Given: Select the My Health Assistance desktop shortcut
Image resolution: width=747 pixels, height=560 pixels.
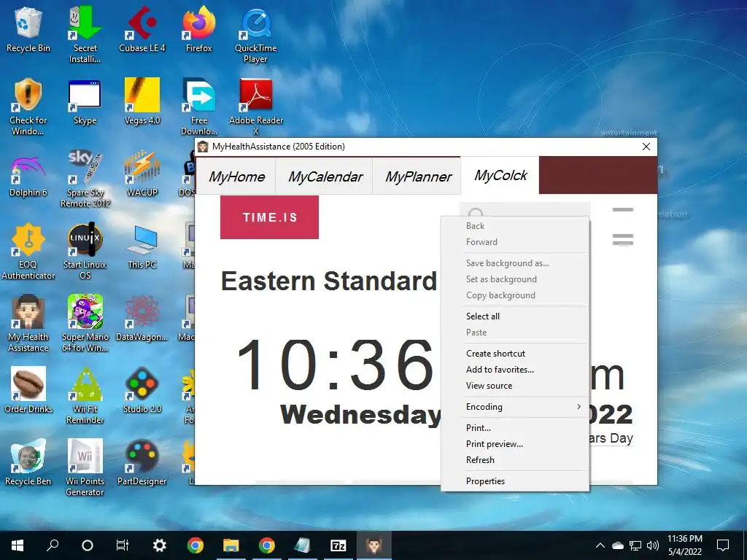Looking at the screenshot, I should [28, 324].
